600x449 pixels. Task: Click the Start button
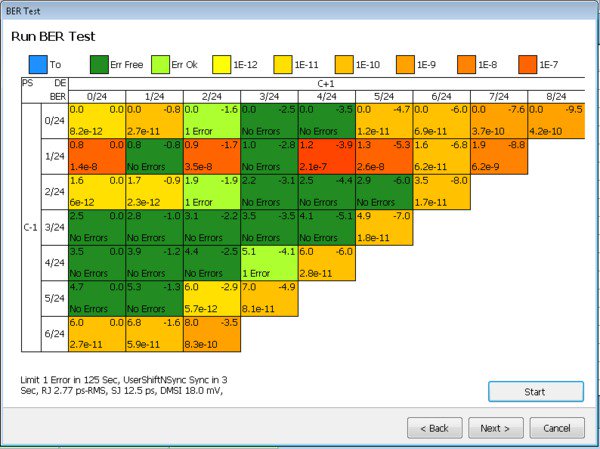pos(535,391)
